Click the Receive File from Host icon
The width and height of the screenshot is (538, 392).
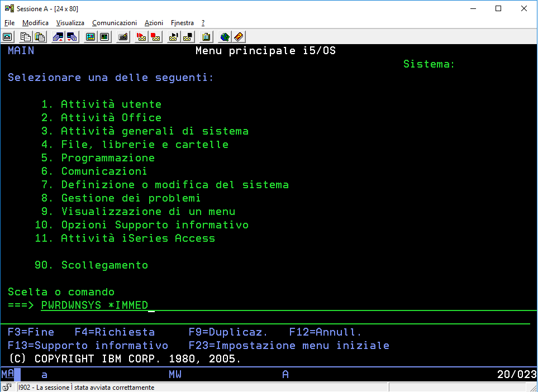pos(72,37)
